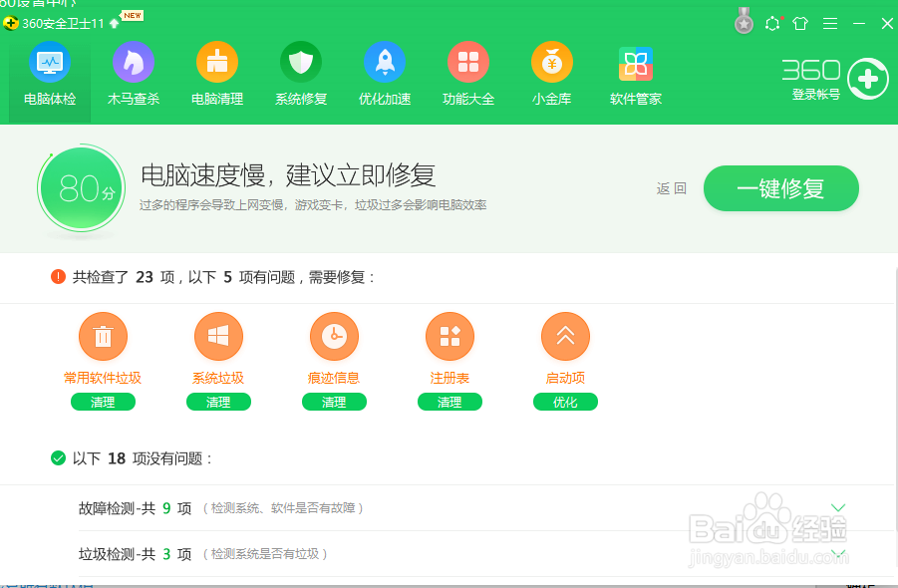Click the 垃圾检测-共 3 项 row text
Screen dimensions: 898x588
click(136, 554)
